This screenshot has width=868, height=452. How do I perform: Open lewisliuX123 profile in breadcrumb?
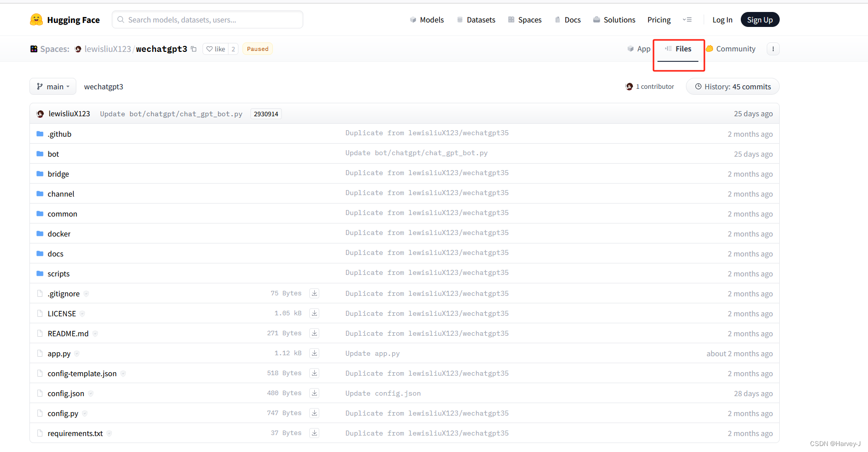108,49
